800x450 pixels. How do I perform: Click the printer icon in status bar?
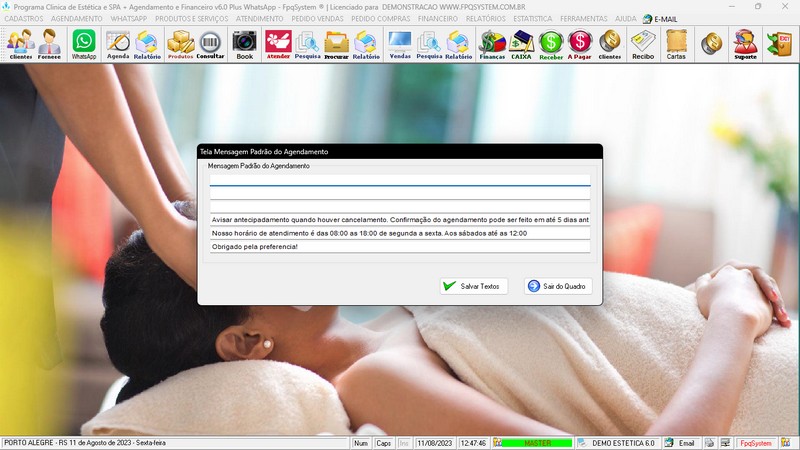click(710, 443)
